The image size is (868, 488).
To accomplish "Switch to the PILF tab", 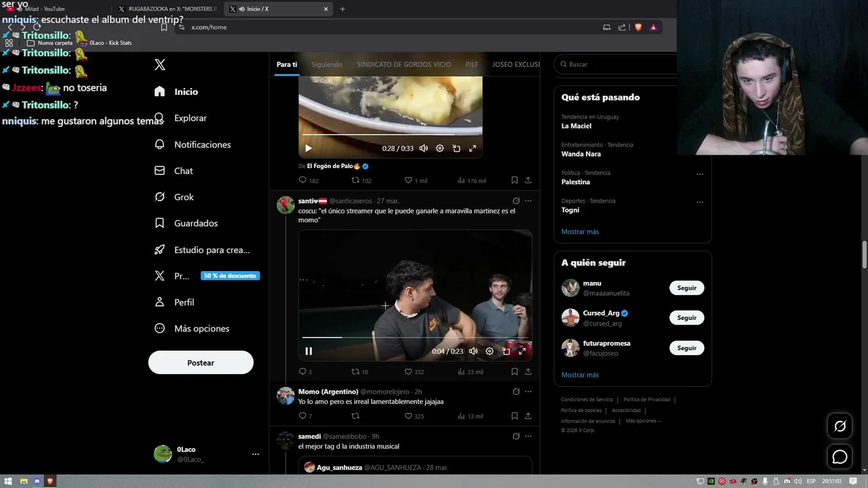I will pyautogui.click(x=471, y=64).
